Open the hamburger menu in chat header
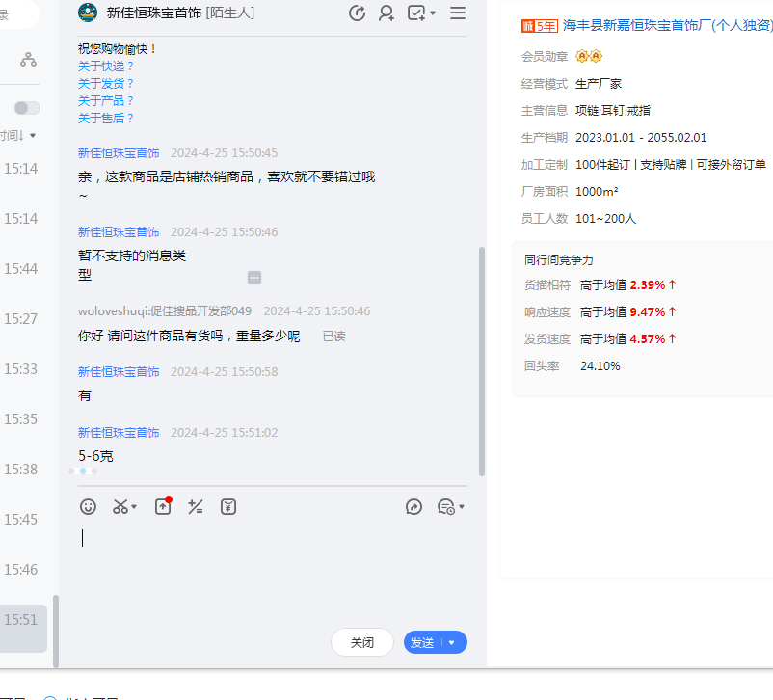 click(x=458, y=13)
